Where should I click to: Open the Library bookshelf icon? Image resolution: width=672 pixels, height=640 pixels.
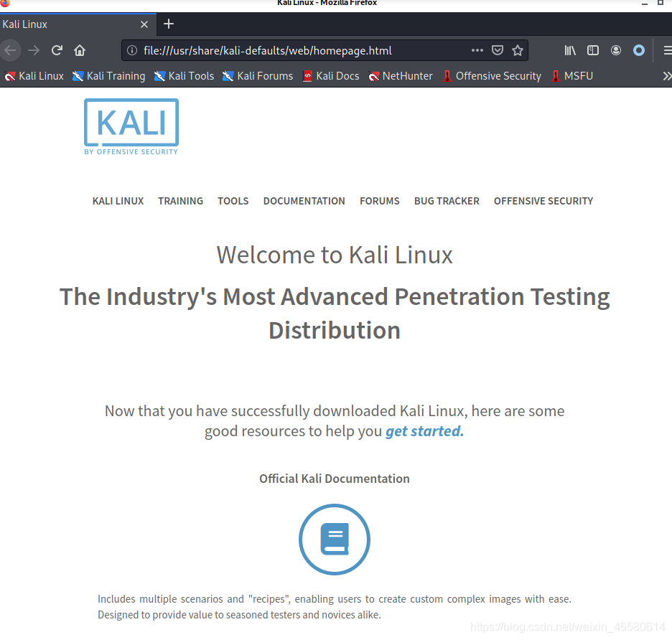point(570,50)
